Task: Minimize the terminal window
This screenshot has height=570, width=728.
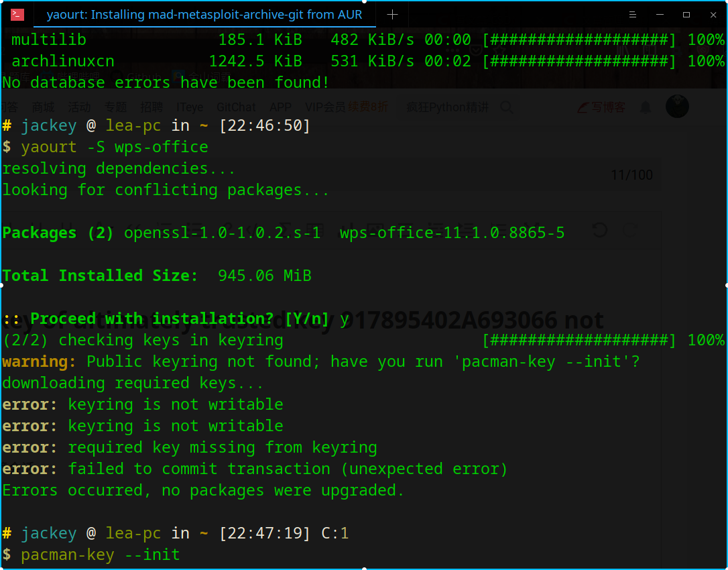Action: pos(659,15)
